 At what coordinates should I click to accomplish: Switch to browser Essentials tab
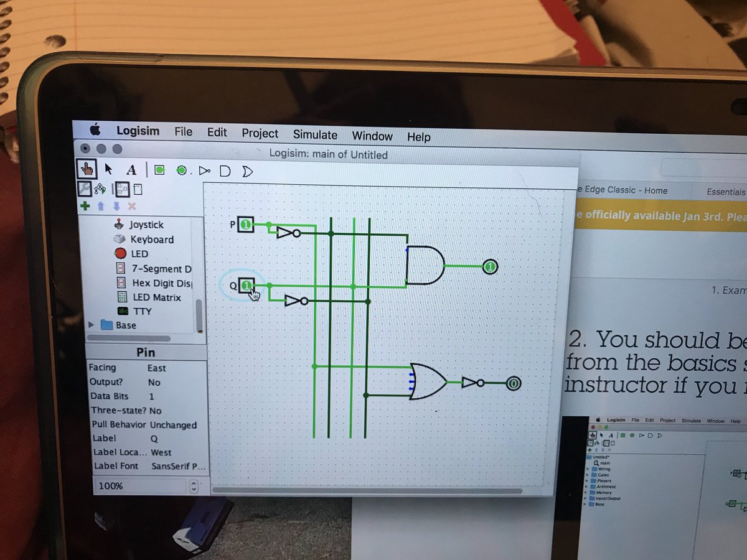point(726,192)
